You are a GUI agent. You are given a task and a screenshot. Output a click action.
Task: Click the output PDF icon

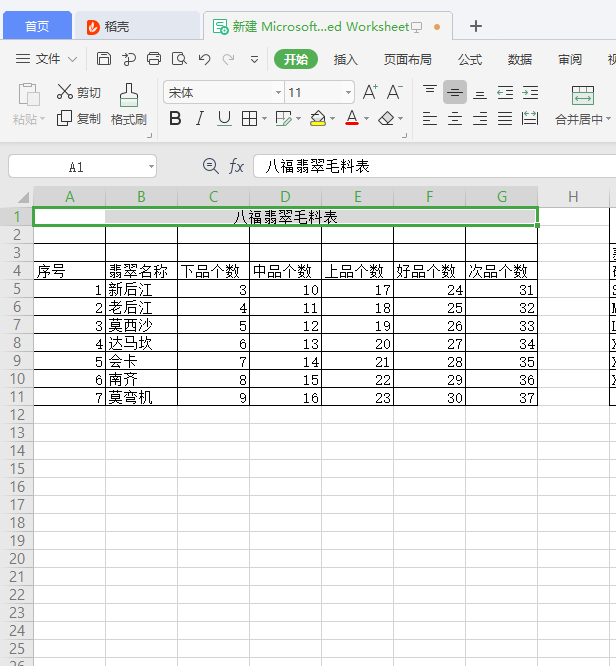(x=129, y=59)
